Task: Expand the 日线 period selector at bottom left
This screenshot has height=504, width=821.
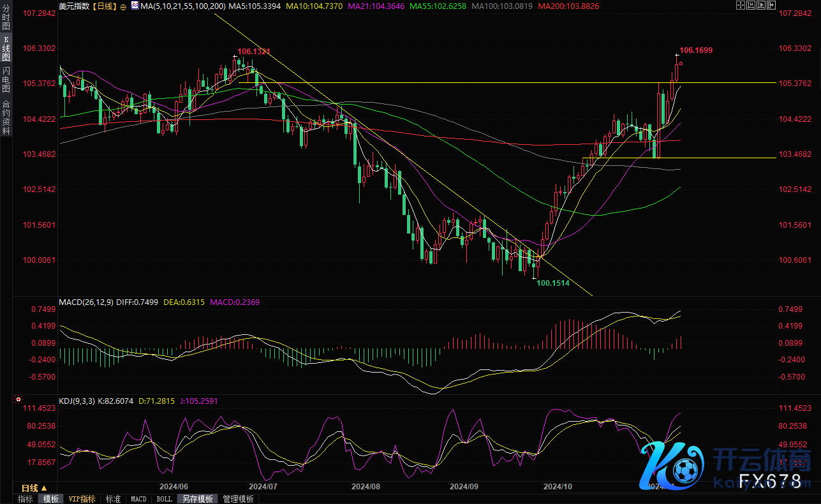Action: click(x=34, y=488)
